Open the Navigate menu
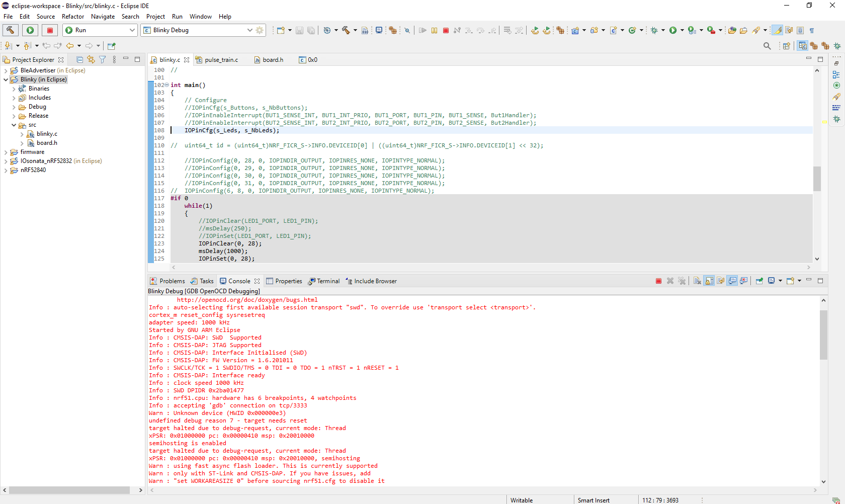 (103, 17)
